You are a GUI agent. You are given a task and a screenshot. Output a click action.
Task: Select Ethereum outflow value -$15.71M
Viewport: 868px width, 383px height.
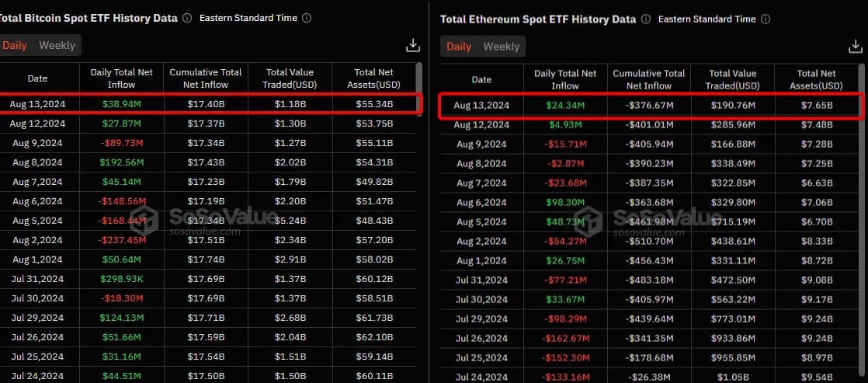click(565, 144)
